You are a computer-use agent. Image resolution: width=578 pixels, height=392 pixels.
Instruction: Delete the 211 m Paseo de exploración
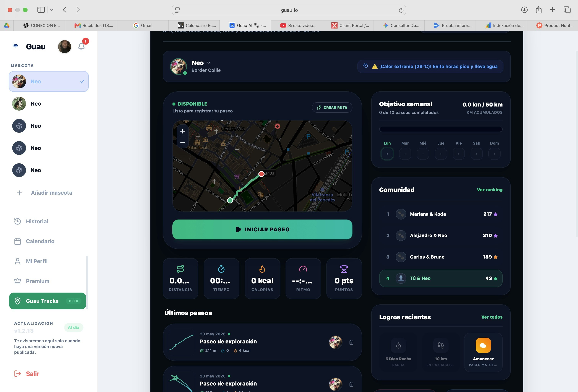351,342
